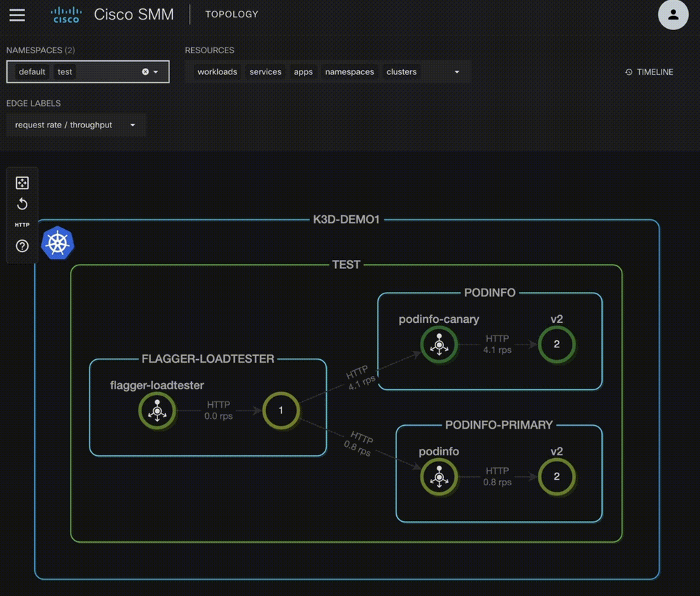Select the default namespace chip
This screenshot has height=596, width=700.
tap(31, 71)
